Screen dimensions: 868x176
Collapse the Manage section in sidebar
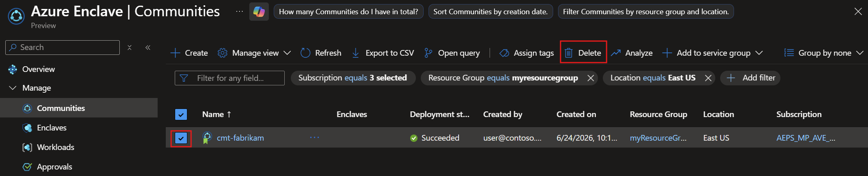pos(13,88)
